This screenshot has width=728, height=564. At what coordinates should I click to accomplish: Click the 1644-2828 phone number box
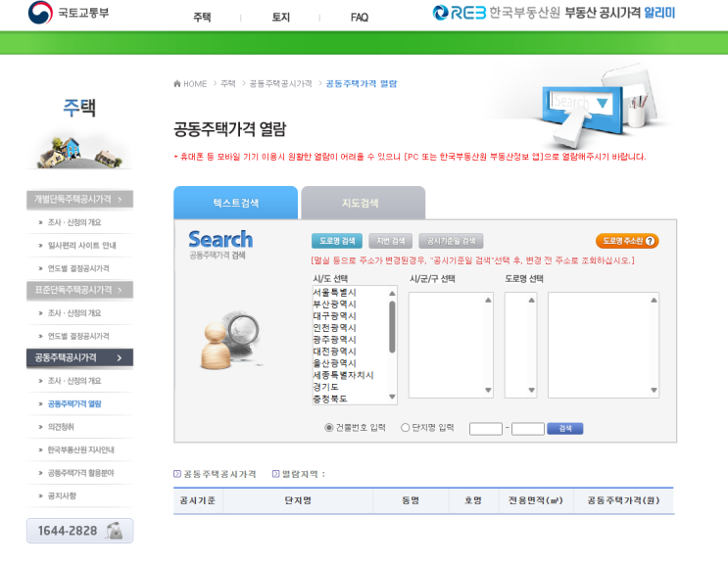click(80, 531)
